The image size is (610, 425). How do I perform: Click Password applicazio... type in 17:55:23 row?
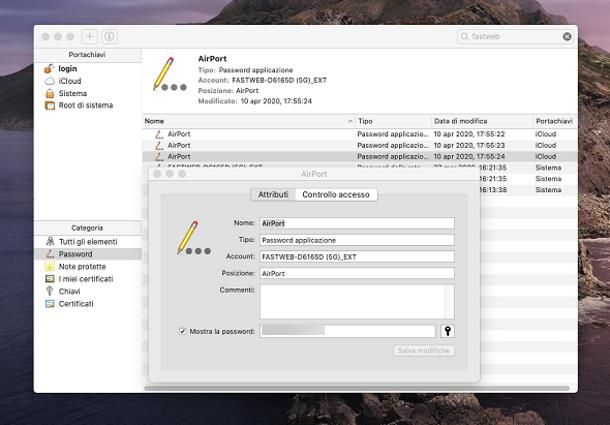(393, 146)
